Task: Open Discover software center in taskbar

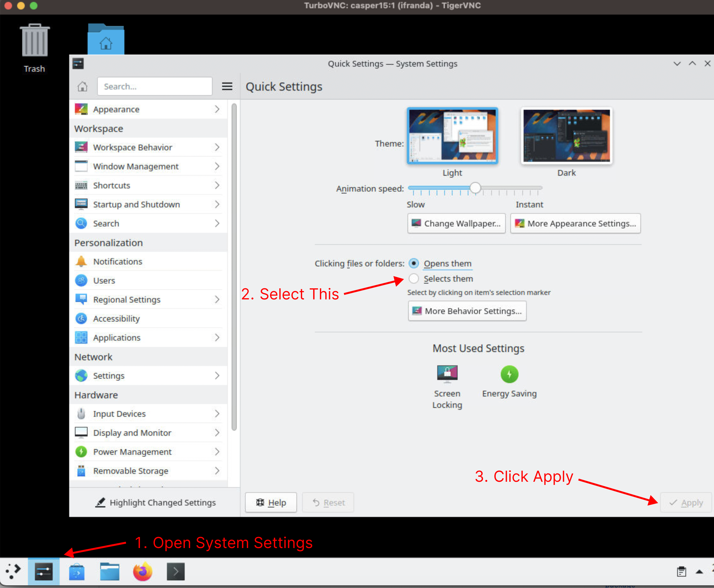Action: click(x=76, y=572)
